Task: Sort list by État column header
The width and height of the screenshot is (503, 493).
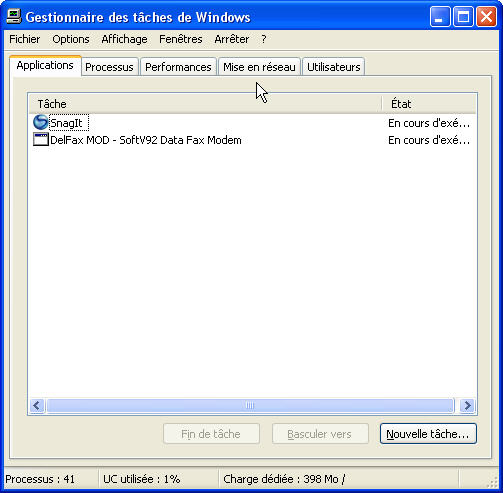Action: [x=429, y=104]
